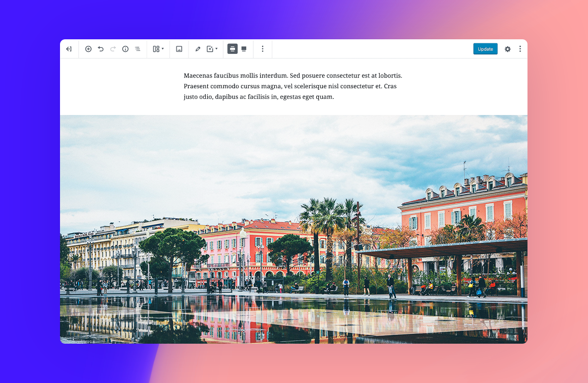The height and width of the screenshot is (383, 588).
Task: Click the Update button
Action: [485, 49]
